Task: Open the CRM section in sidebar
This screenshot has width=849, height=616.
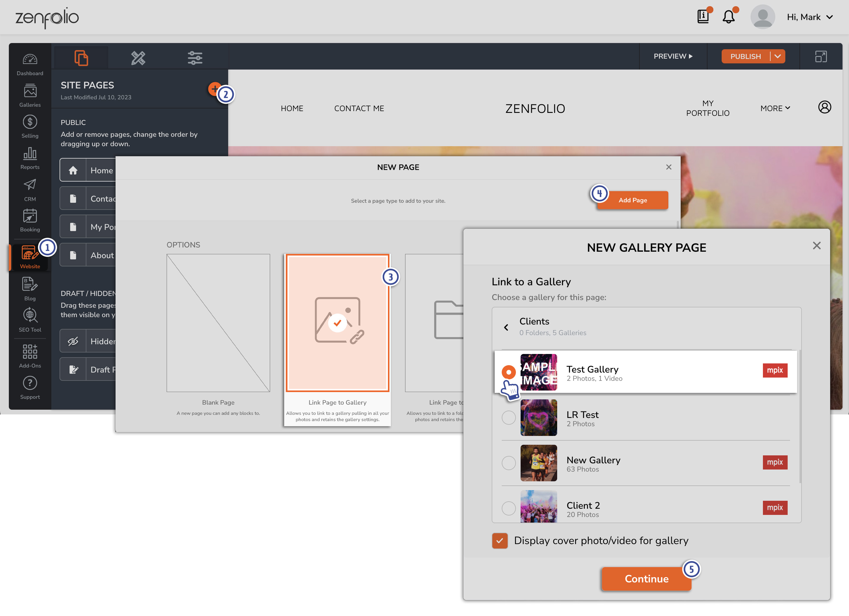Action: point(30,190)
